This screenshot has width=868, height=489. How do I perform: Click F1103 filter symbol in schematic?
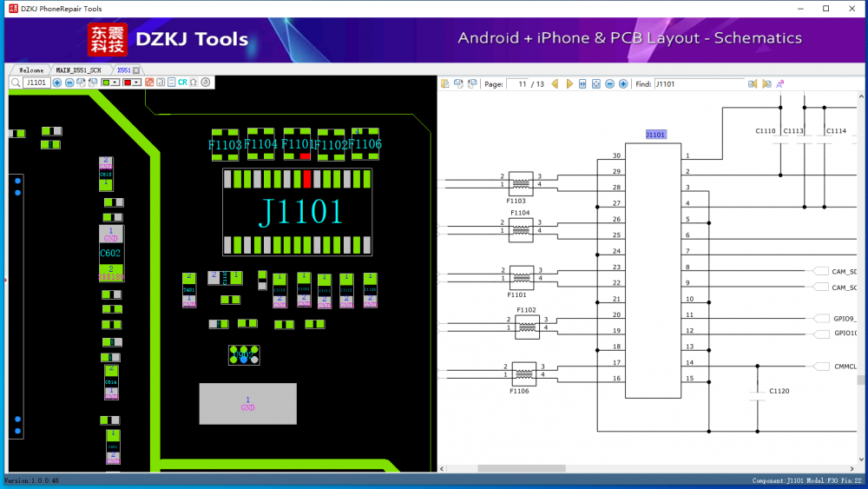[521, 184]
